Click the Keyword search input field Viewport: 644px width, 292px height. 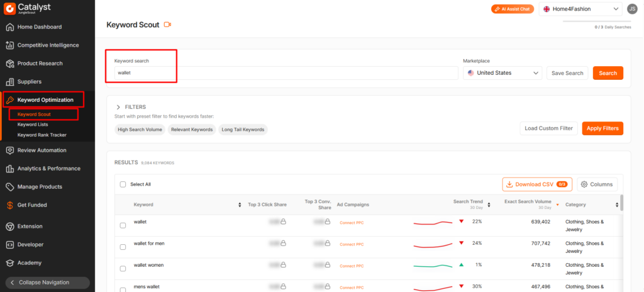tap(286, 73)
